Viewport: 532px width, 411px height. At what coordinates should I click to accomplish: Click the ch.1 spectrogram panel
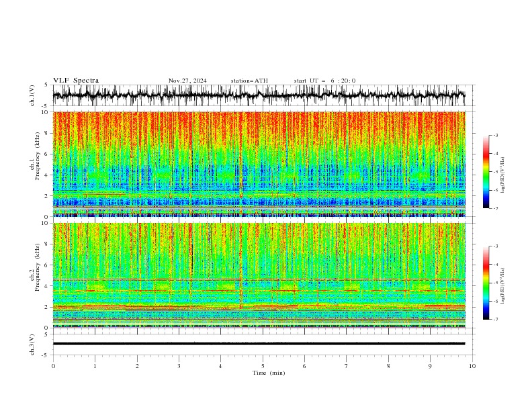click(x=259, y=164)
